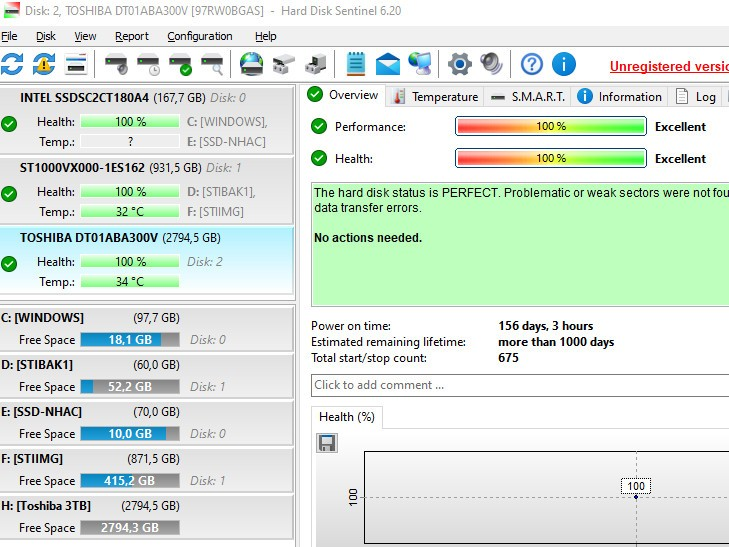Click the 100 data point label on graph
The height and width of the screenshot is (547, 729).
pyautogui.click(x=636, y=486)
